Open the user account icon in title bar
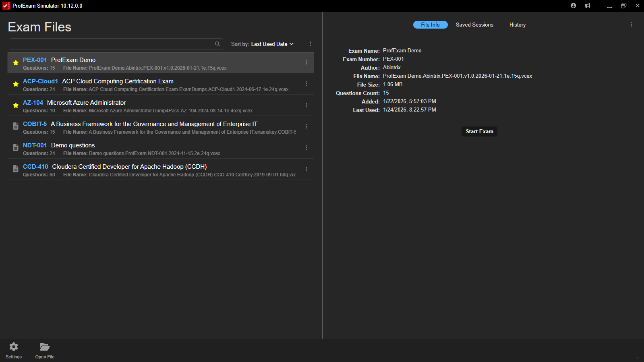The width and height of the screenshot is (644, 362). tap(573, 6)
